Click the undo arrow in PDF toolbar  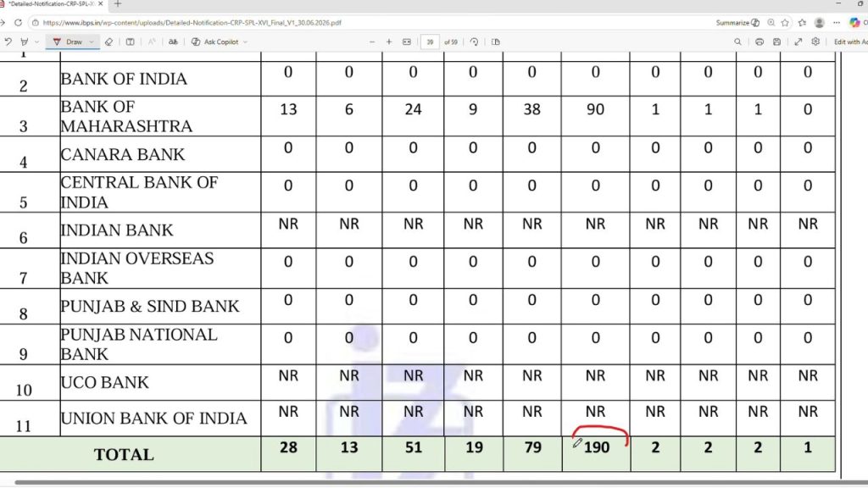[x=8, y=42]
